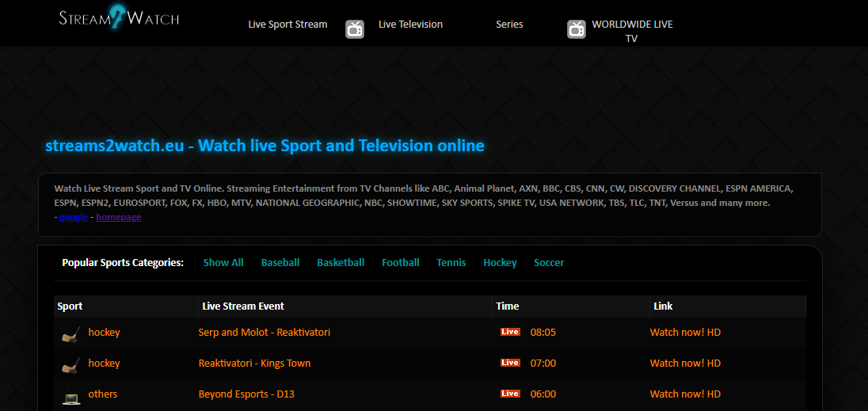868x411 pixels.
Task: Click hockey label in Kings Town row
Action: coord(104,363)
